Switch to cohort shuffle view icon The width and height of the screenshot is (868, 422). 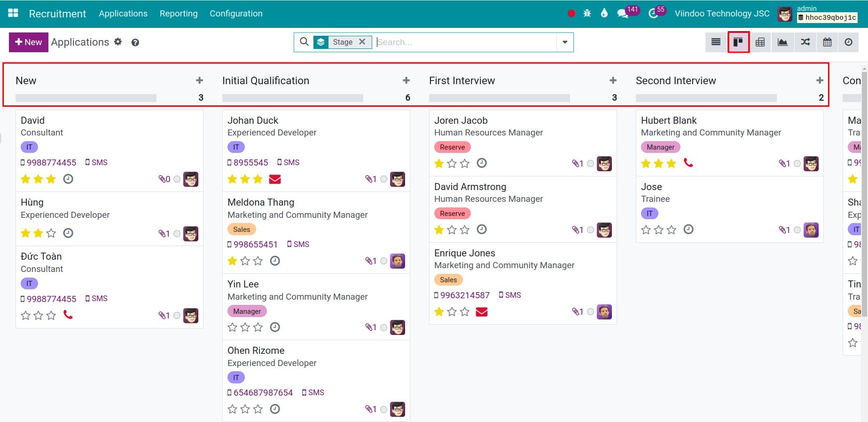pyautogui.click(x=805, y=42)
